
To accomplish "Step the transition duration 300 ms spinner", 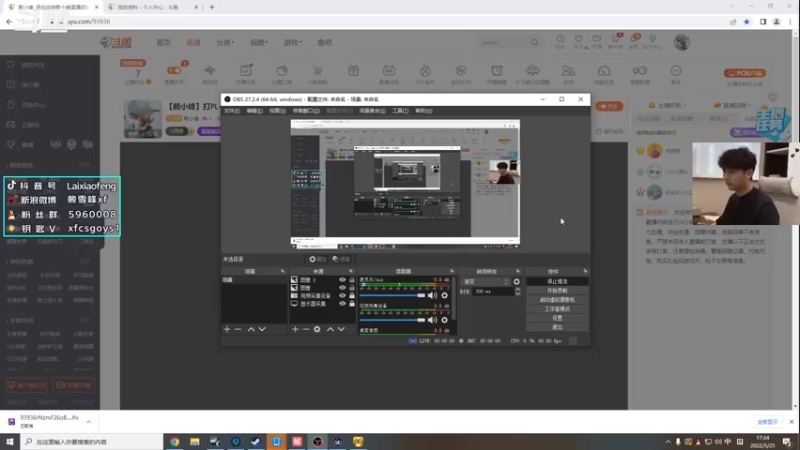I will [x=517, y=291].
